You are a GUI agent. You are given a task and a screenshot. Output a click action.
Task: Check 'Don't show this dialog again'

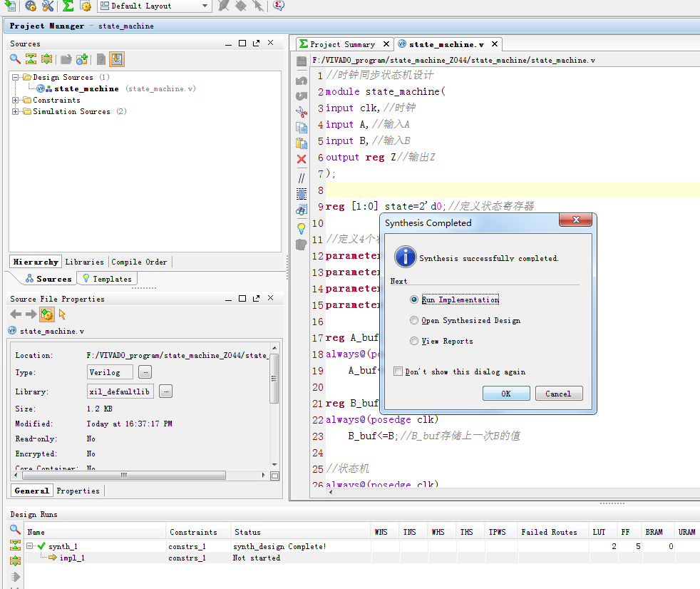point(398,372)
